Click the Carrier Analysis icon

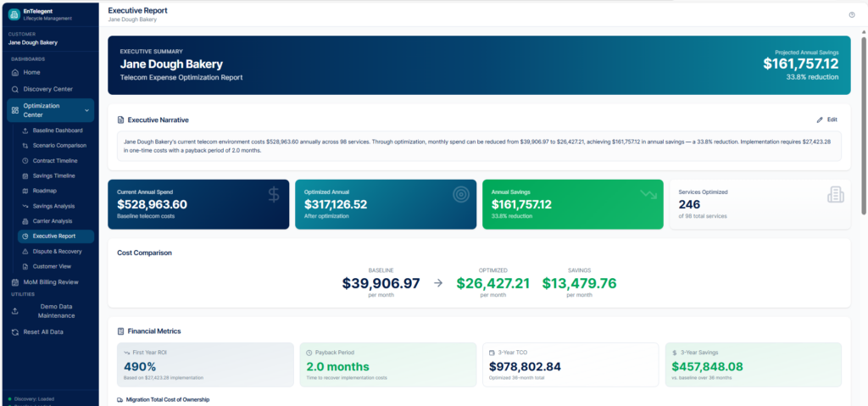click(25, 221)
